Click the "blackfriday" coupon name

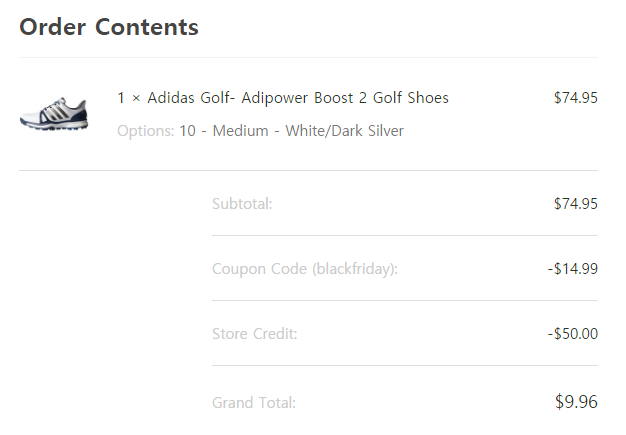tap(353, 269)
